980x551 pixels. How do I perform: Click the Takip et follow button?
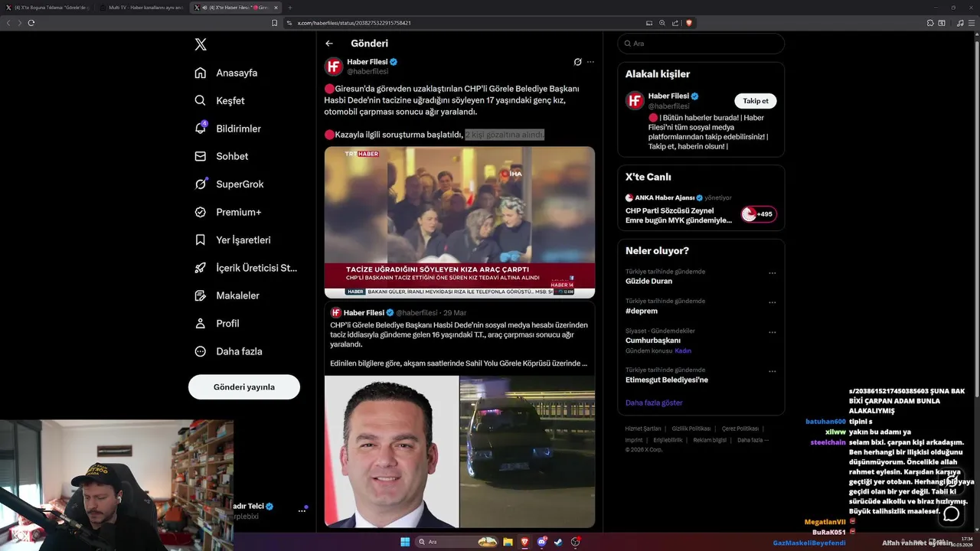756,101
